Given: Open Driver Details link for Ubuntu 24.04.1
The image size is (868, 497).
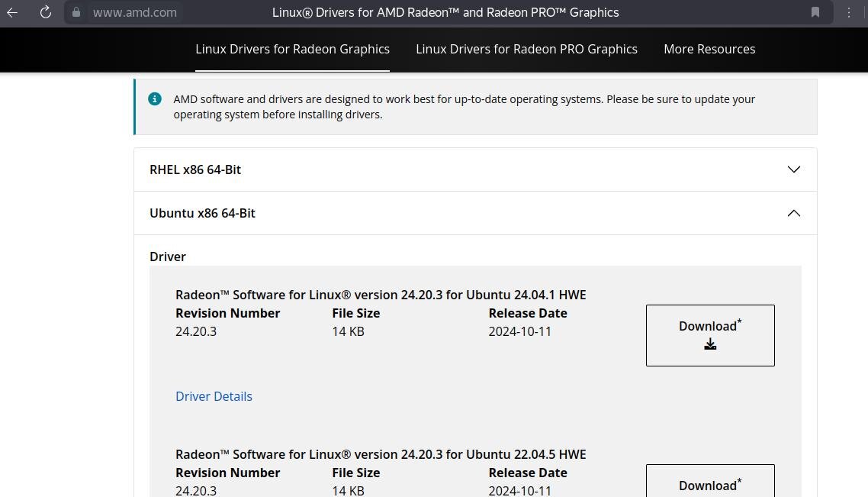Looking at the screenshot, I should [214, 396].
